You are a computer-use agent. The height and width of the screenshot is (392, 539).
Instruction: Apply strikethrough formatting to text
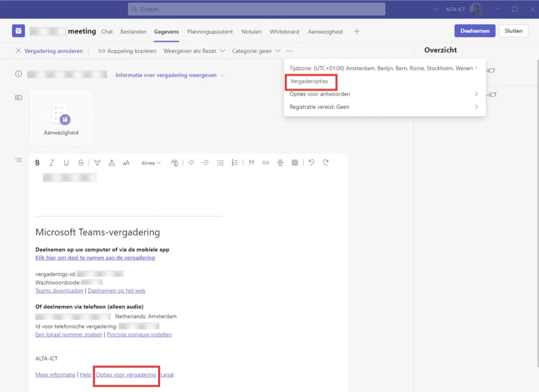point(81,163)
